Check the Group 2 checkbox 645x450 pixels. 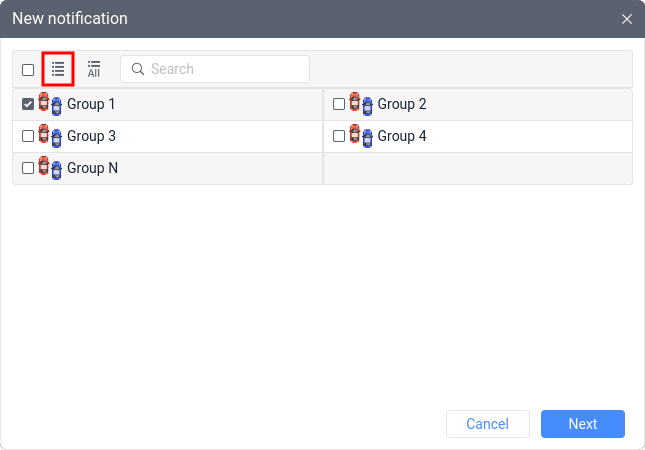click(339, 104)
